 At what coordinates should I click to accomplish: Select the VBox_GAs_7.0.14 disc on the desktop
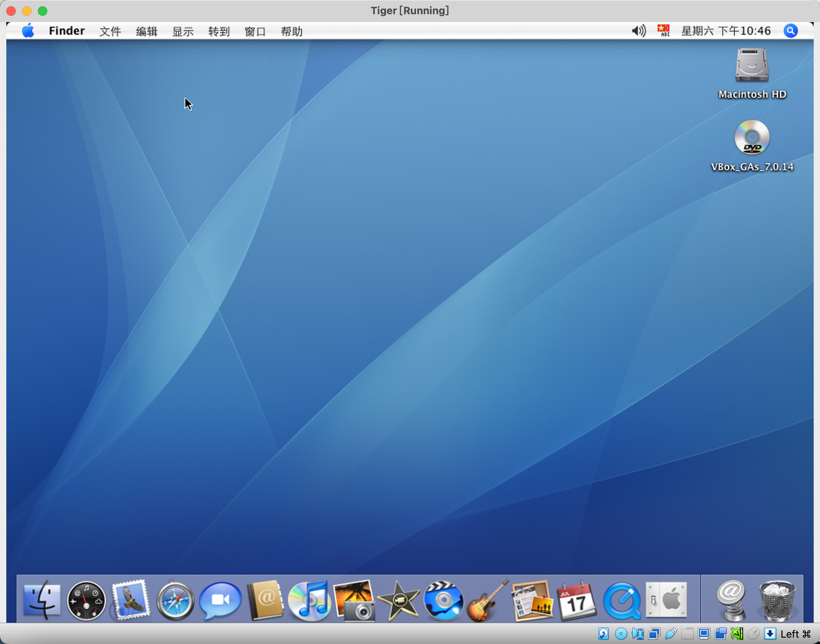[752, 138]
